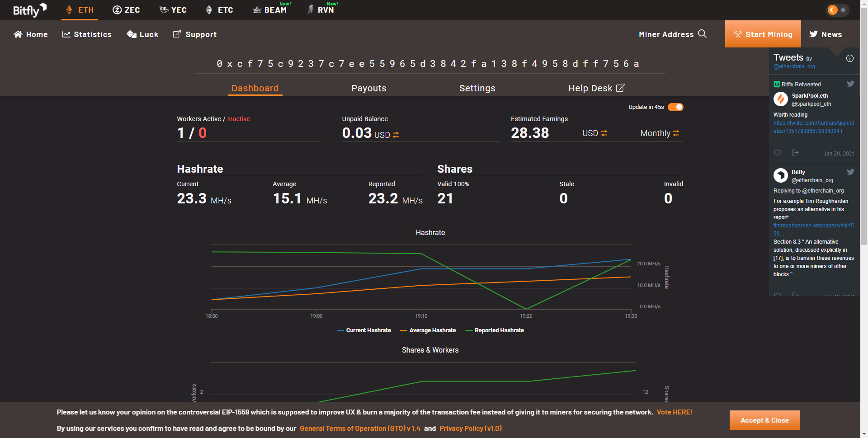Go to Home page
The height and width of the screenshot is (438, 868).
pyautogui.click(x=31, y=34)
